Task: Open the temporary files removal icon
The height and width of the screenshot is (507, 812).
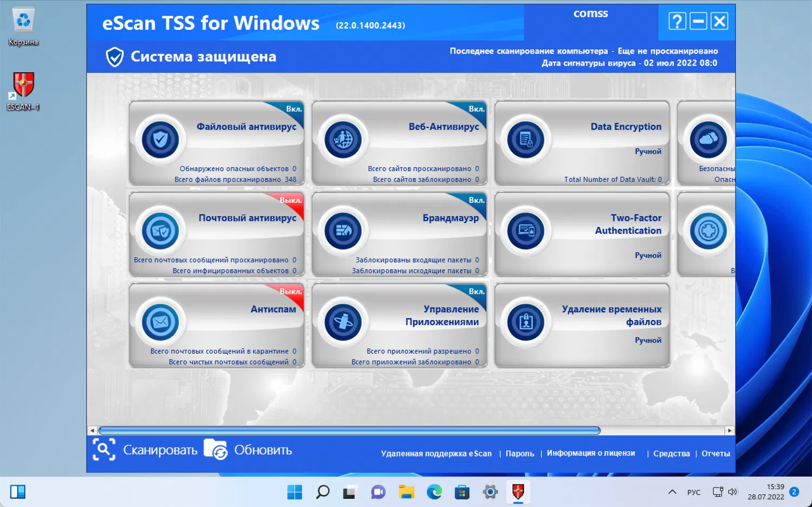Action: pyautogui.click(x=526, y=322)
